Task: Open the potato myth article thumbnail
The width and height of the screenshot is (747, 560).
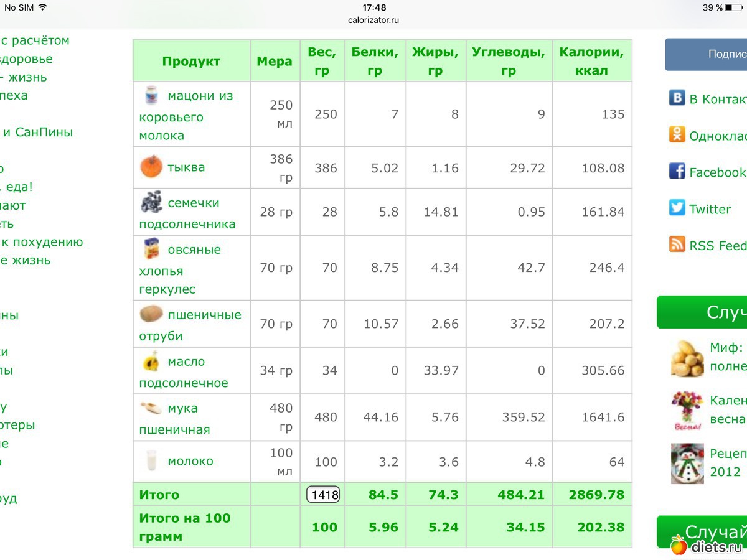Action: click(687, 357)
